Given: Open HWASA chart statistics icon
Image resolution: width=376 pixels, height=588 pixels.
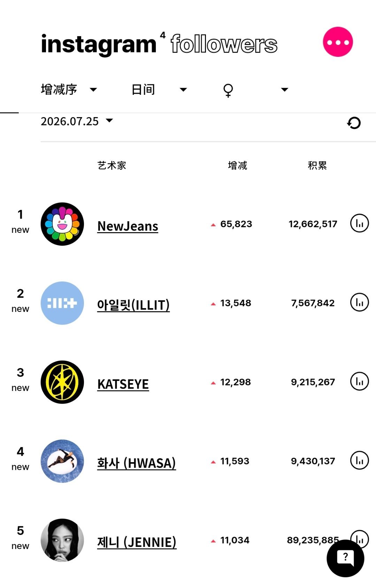Looking at the screenshot, I should pyautogui.click(x=359, y=460).
